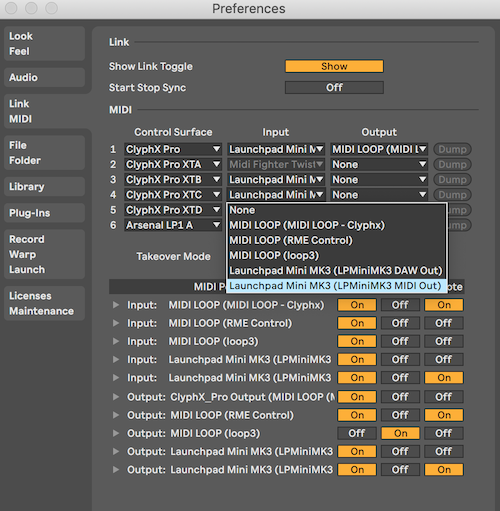This screenshot has height=511, width=500.
Task: Open the Output dropdown for ClyphX Pro XTB
Action: [x=379, y=180]
